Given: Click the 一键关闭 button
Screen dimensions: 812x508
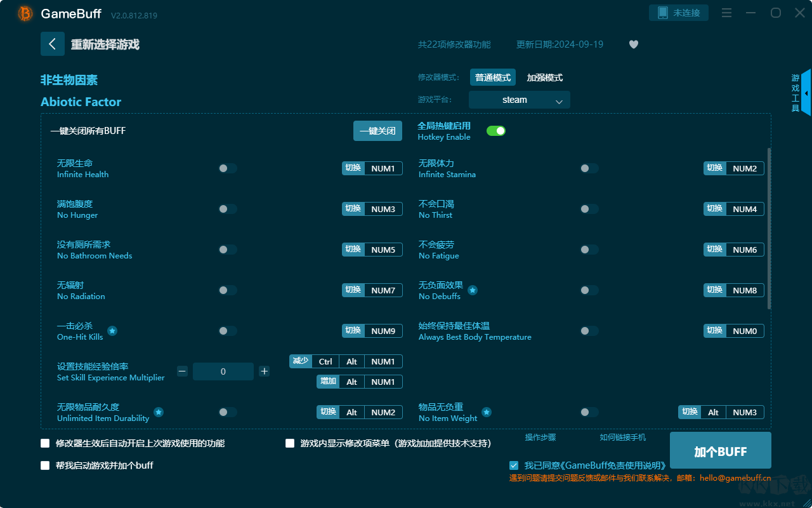Looking at the screenshot, I should [x=377, y=131].
